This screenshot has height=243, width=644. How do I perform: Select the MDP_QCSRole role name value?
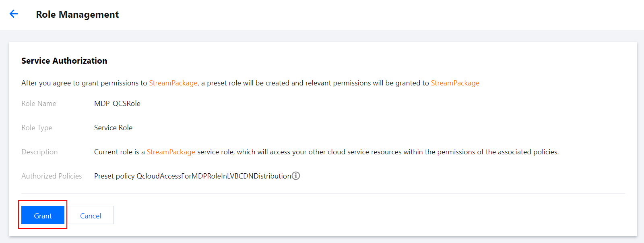coord(117,104)
